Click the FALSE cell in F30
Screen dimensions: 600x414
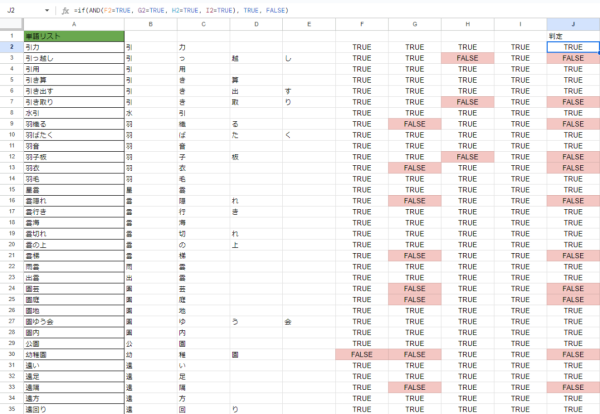tap(362, 354)
